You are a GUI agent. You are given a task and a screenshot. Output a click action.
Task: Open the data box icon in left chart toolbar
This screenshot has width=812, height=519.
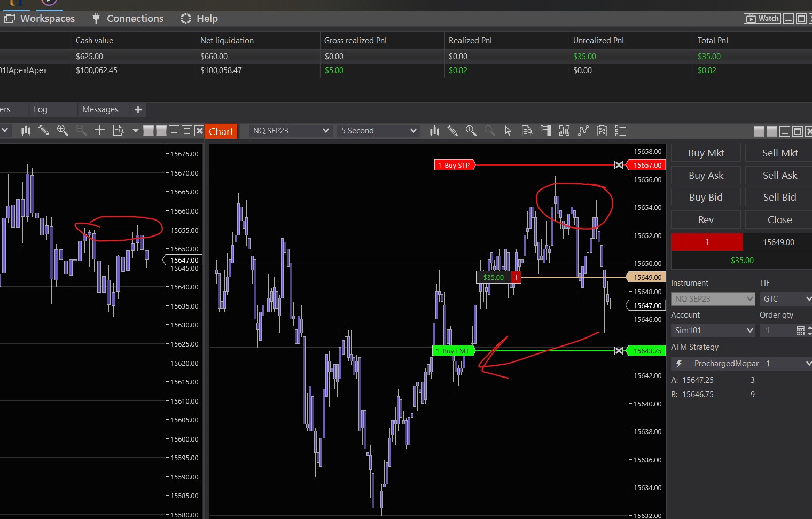coord(118,130)
